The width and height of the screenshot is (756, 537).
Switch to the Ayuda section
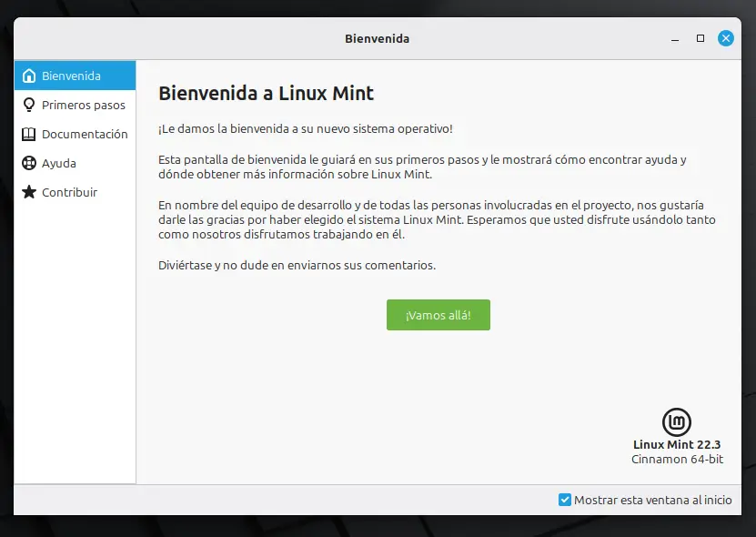pyautogui.click(x=59, y=163)
